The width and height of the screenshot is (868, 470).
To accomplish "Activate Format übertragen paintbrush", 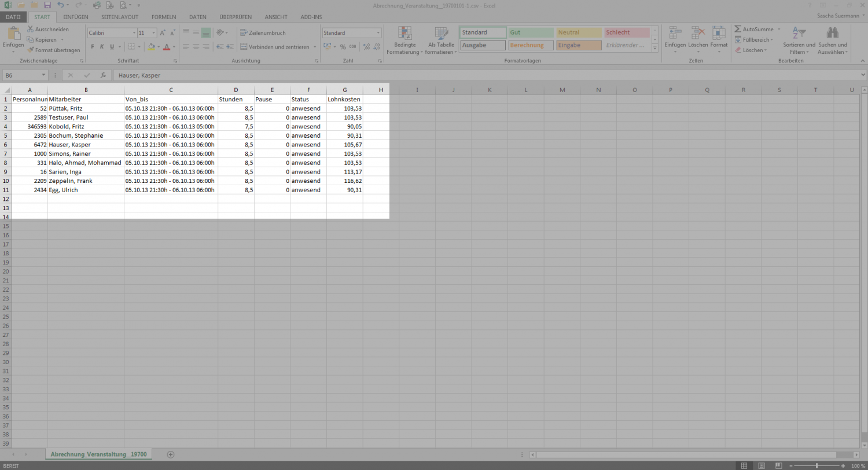I will coord(54,50).
